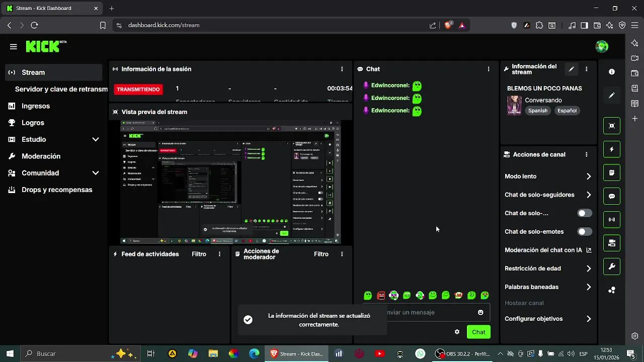Open chat settings gear icon beside Chat button
Viewport: 644px width, 362px height.
pyautogui.click(x=457, y=332)
